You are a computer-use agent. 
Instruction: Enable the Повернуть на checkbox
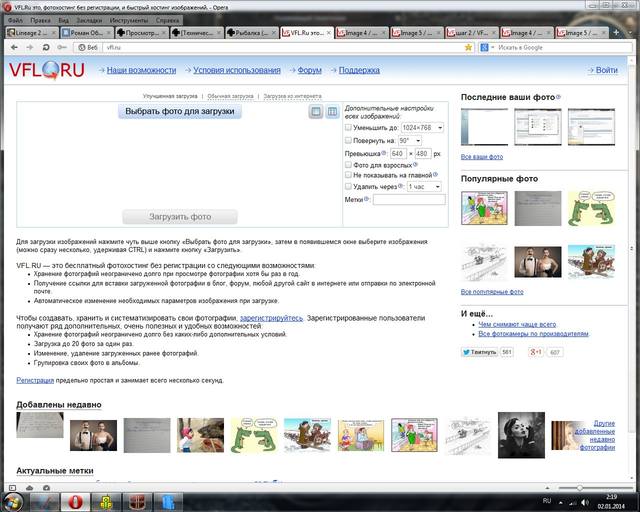pos(348,140)
